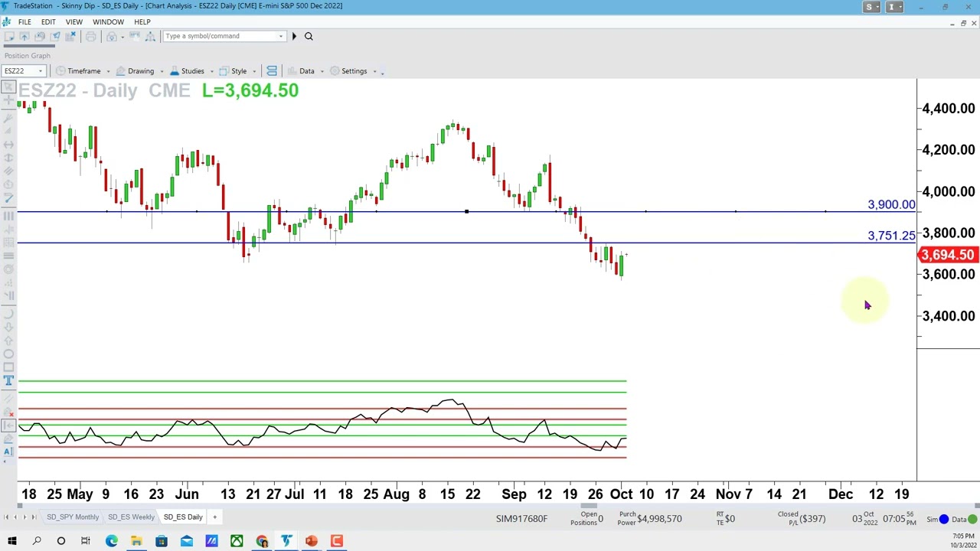
Task: Open File Explorer from the taskbar
Action: click(x=136, y=542)
